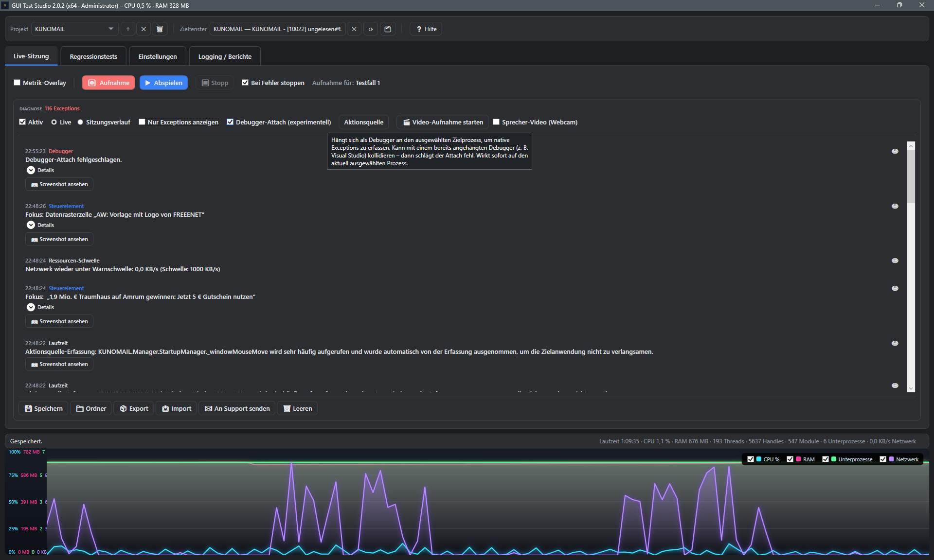Image resolution: width=934 pixels, height=560 pixels.
Task: Send log via An Support senden
Action: 237,408
